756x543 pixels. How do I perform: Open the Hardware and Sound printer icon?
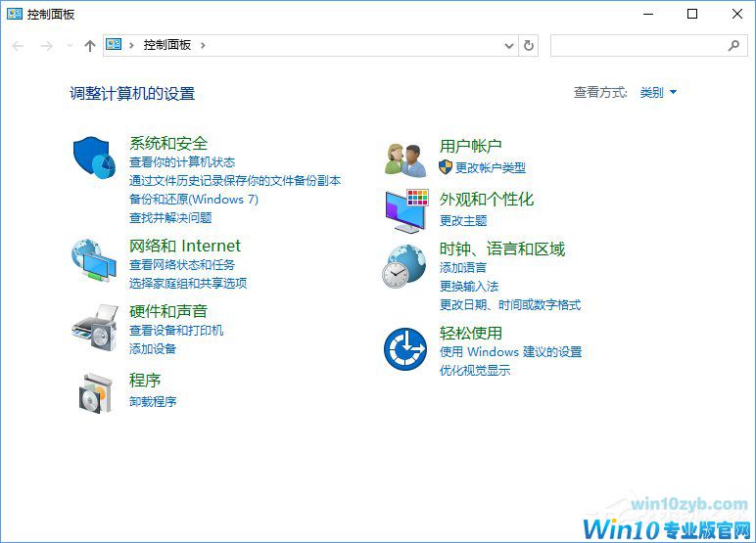pos(95,328)
